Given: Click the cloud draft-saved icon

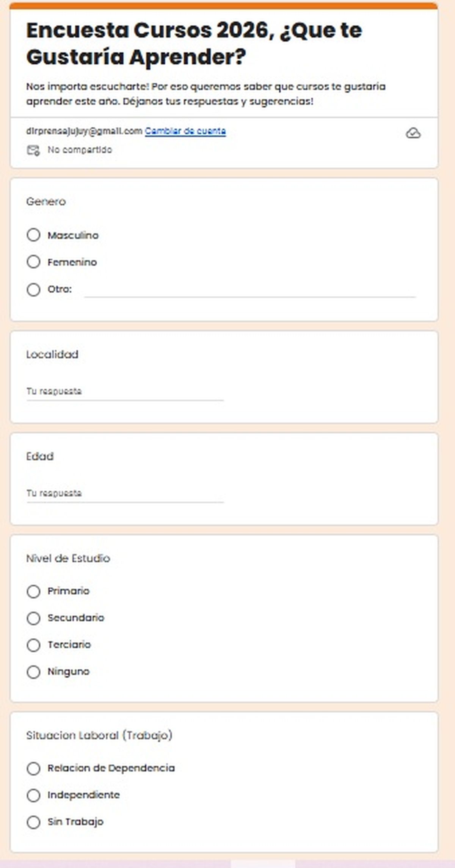Looking at the screenshot, I should click(413, 133).
